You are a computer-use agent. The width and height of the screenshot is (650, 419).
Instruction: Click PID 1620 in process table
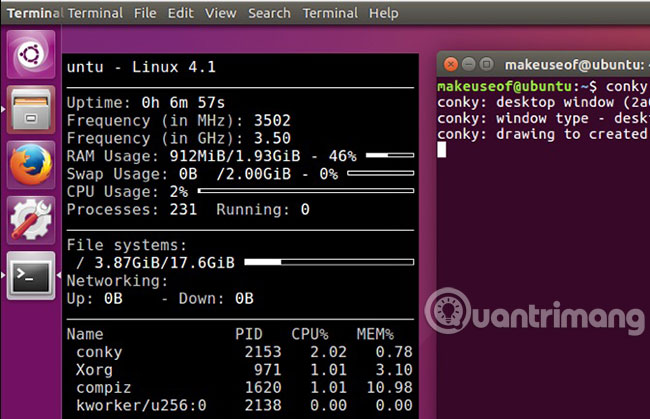(263, 388)
